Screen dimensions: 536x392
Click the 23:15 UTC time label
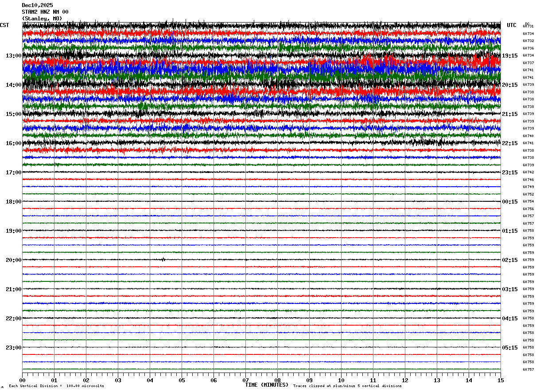509,173
